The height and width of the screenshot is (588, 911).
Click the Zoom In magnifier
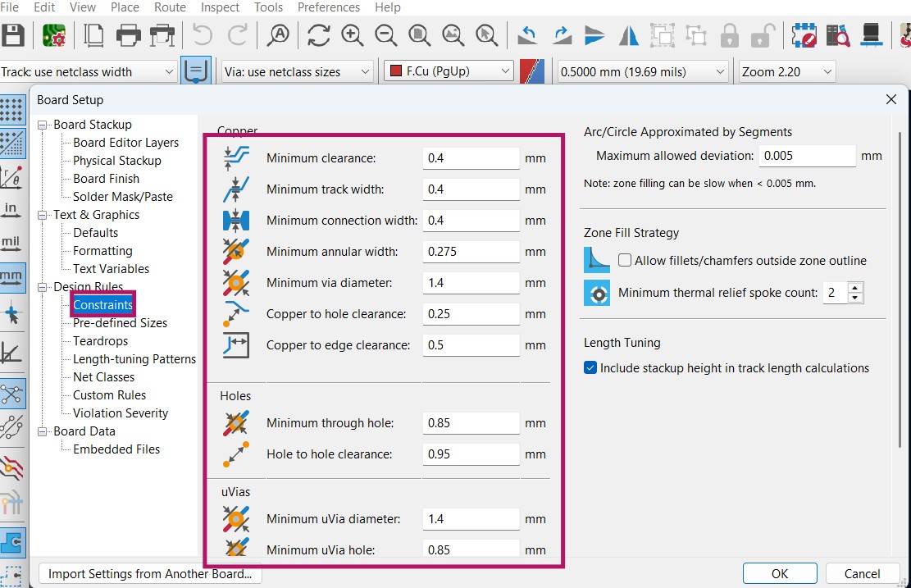click(352, 36)
